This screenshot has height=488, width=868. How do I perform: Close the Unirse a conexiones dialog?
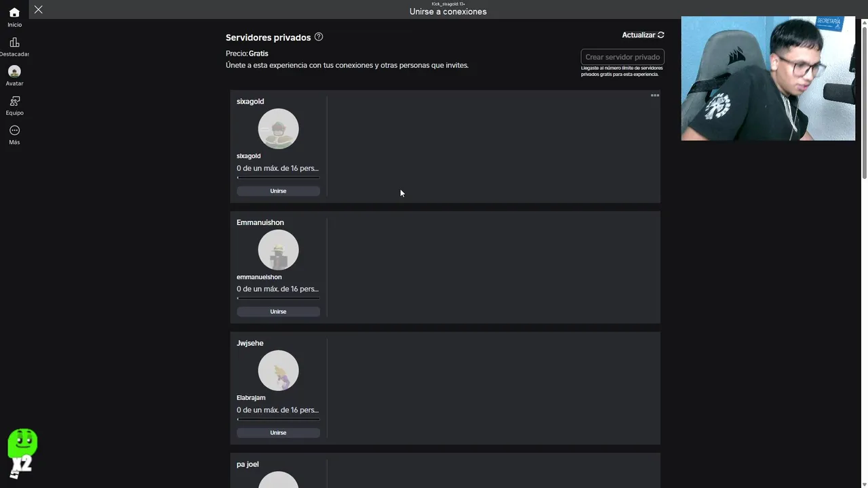point(39,9)
